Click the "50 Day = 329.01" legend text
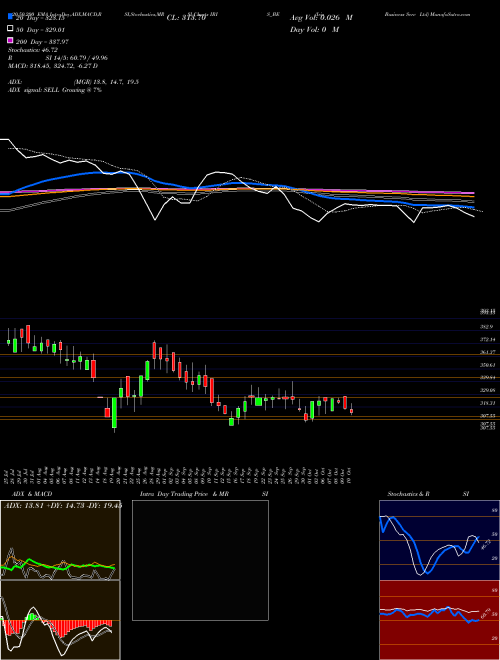 [41, 30]
